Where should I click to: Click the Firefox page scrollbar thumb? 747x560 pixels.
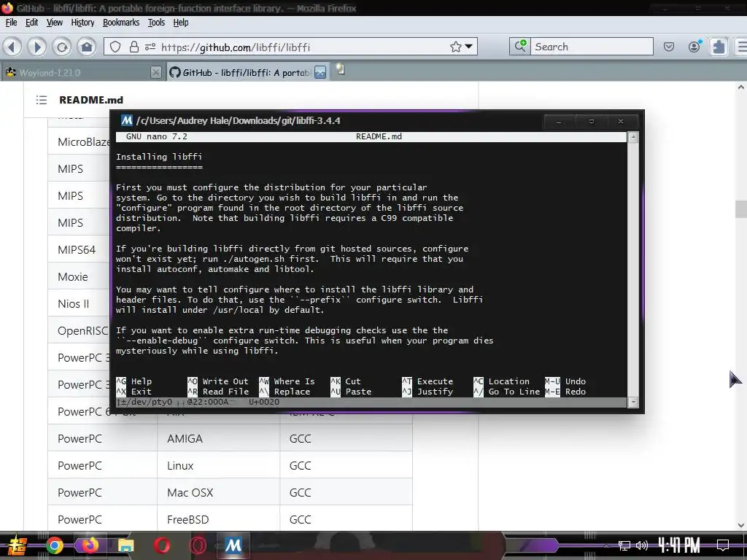tap(741, 209)
